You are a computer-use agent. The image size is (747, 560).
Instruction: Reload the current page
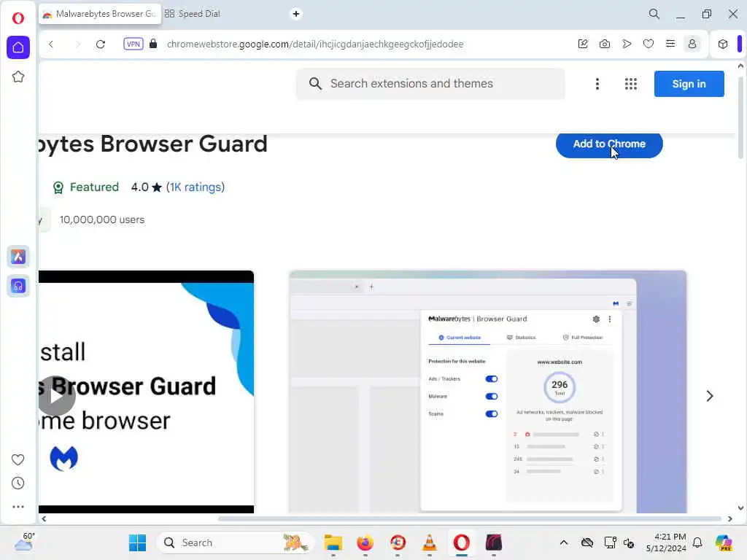101,44
